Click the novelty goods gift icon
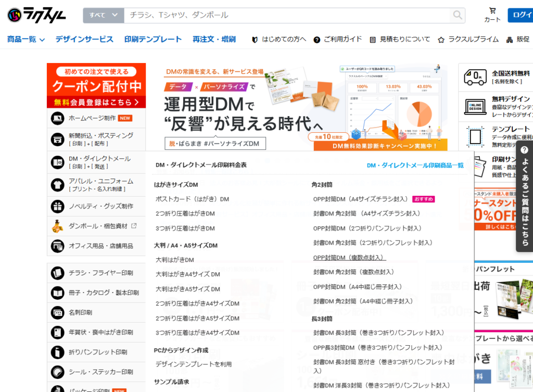 [x=57, y=207]
